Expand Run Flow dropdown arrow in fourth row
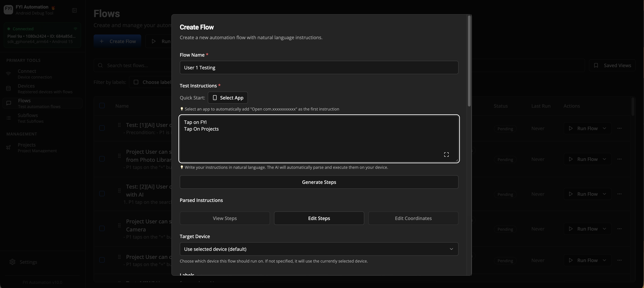644x288 pixels. [x=604, y=229]
